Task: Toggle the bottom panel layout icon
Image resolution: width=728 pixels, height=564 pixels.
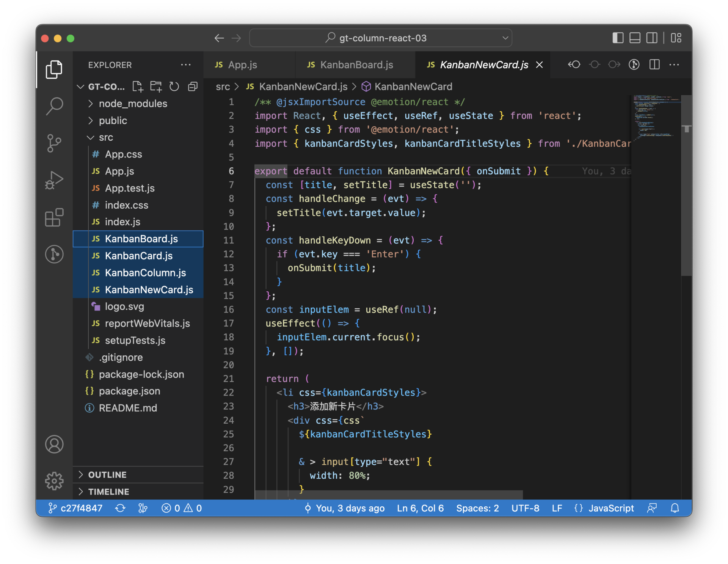Action: coord(635,38)
